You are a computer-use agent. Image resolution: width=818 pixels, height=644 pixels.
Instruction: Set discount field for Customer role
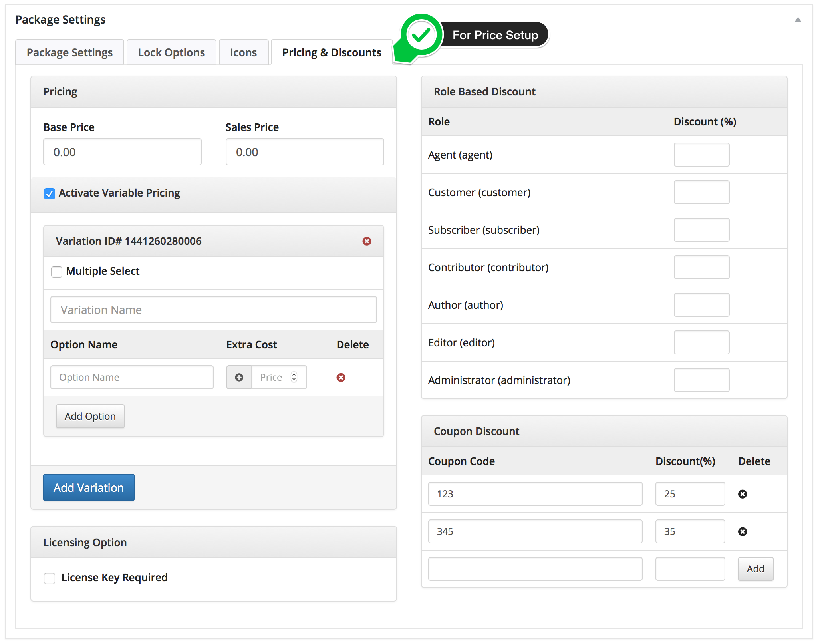[x=701, y=192]
